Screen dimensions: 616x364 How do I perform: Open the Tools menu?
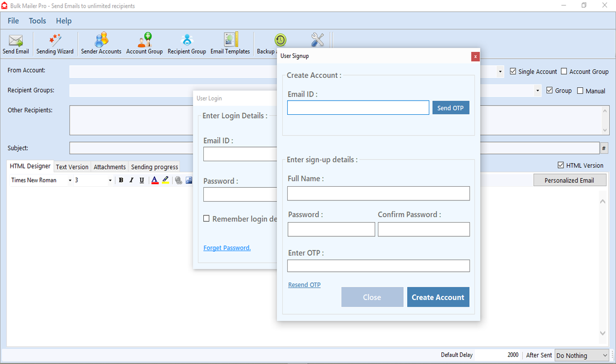click(x=38, y=21)
